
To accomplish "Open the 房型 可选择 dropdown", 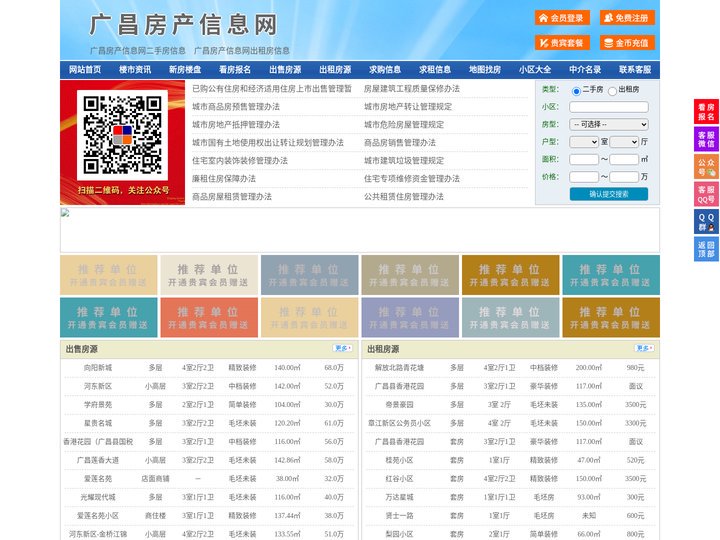I will (x=609, y=124).
